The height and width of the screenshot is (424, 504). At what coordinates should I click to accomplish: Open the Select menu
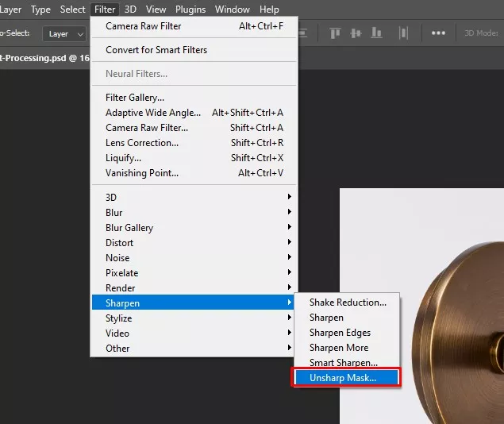72,10
